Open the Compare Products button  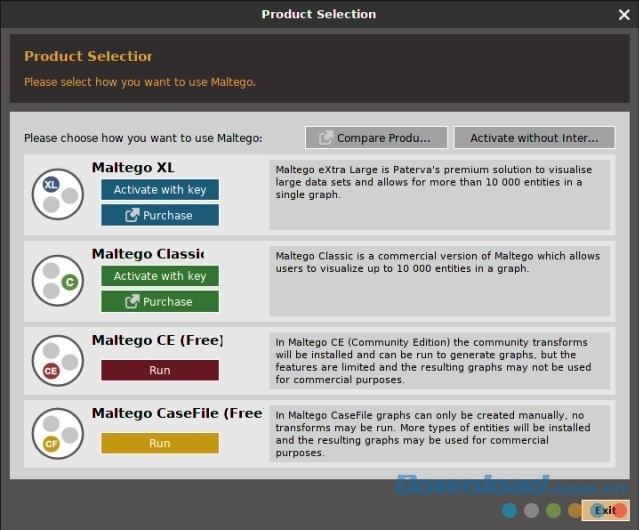(376, 138)
